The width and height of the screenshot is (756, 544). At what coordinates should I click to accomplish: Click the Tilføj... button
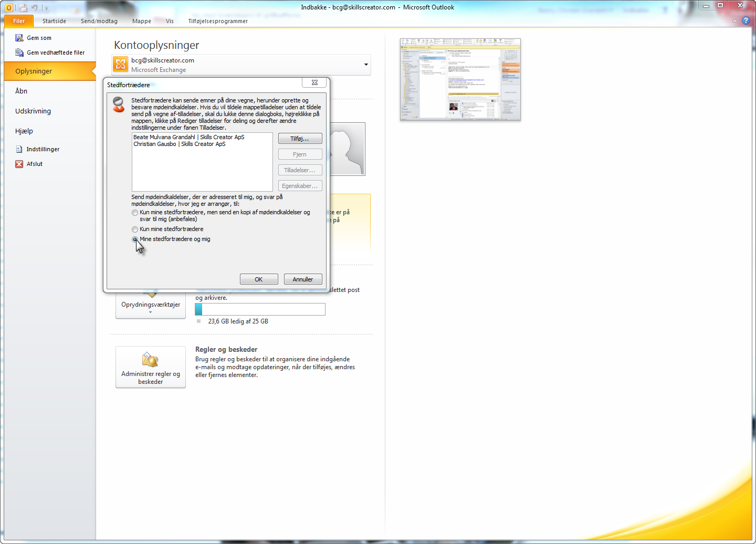(x=300, y=139)
